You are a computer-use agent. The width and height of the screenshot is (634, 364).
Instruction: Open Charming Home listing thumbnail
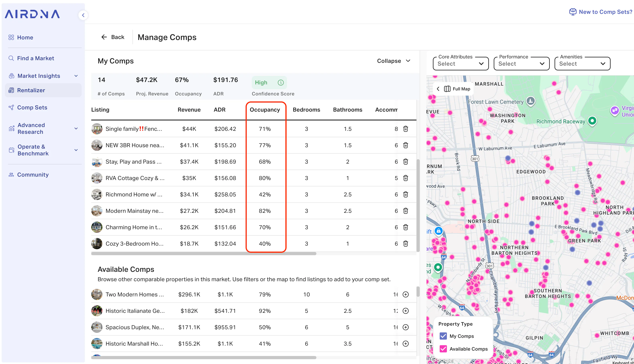click(97, 227)
